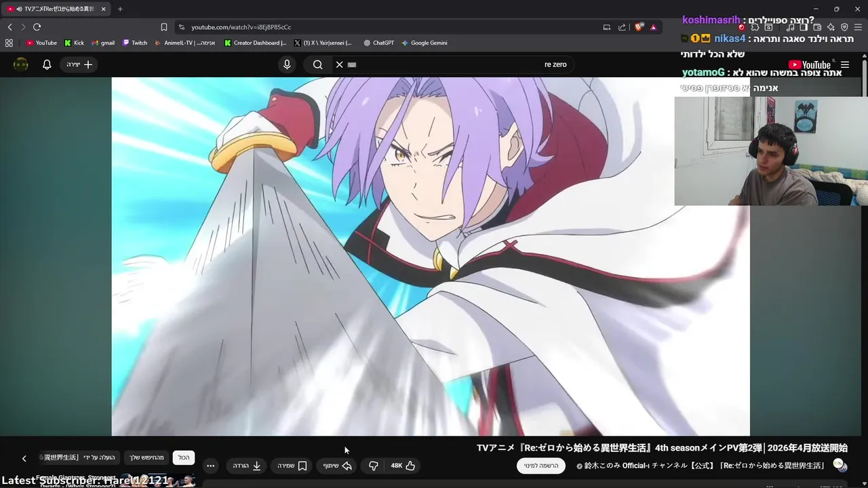This screenshot has height=488, width=868.
Task: Click the YouTube search magnifier button
Action: point(317,64)
